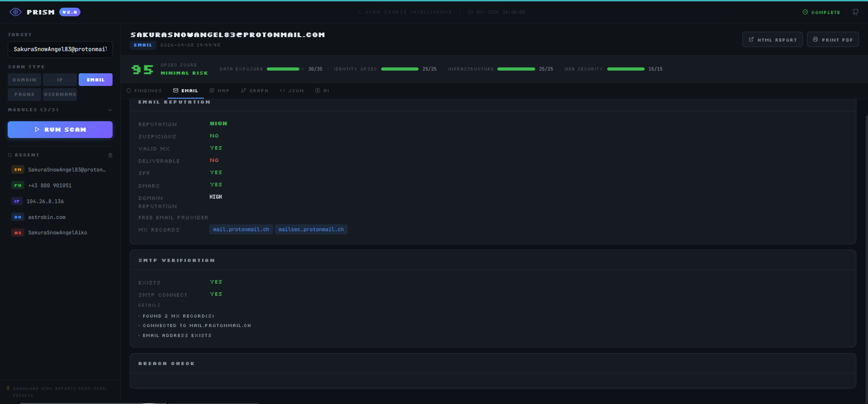The image size is (868, 404).
Task: Open the Graph tab
Action: point(255,90)
